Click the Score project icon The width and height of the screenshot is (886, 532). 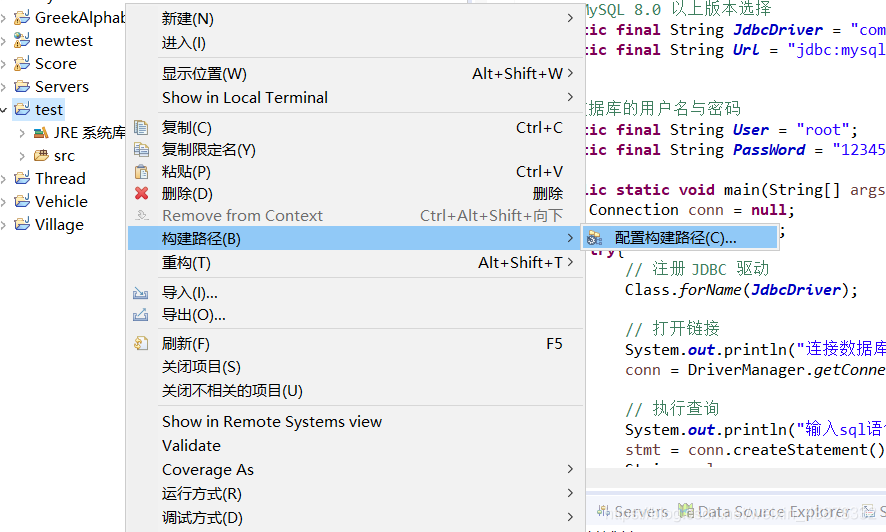(22, 64)
